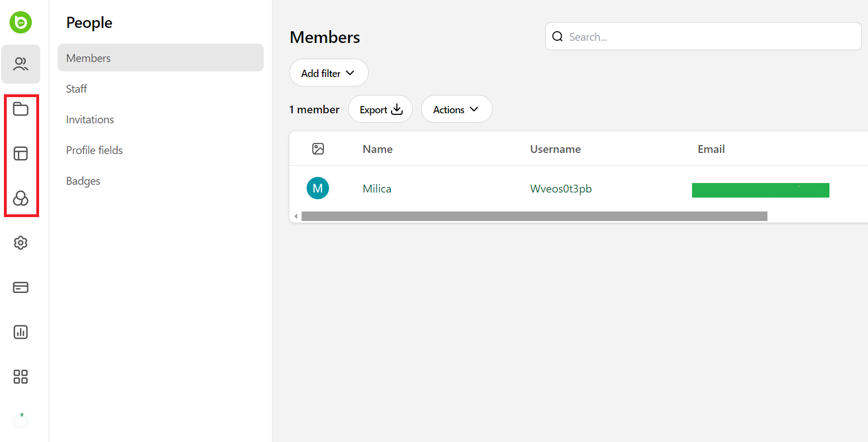Image resolution: width=868 pixels, height=442 pixels.
Task: Click the member name Milica
Action: (x=376, y=189)
